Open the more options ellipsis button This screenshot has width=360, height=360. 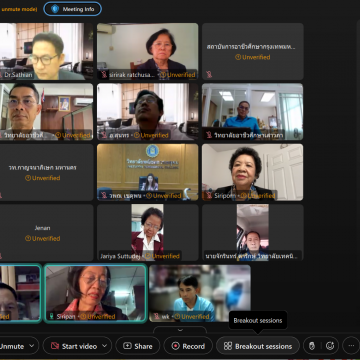[x=351, y=346]
